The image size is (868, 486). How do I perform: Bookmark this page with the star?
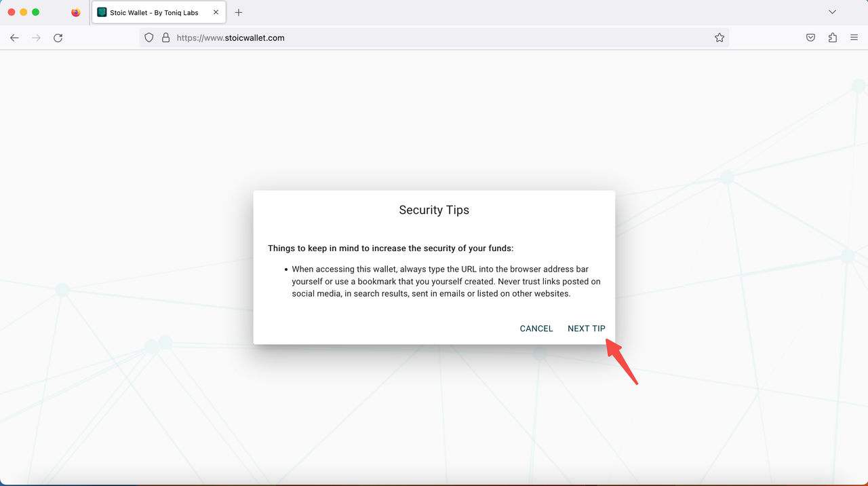point(719,38)
